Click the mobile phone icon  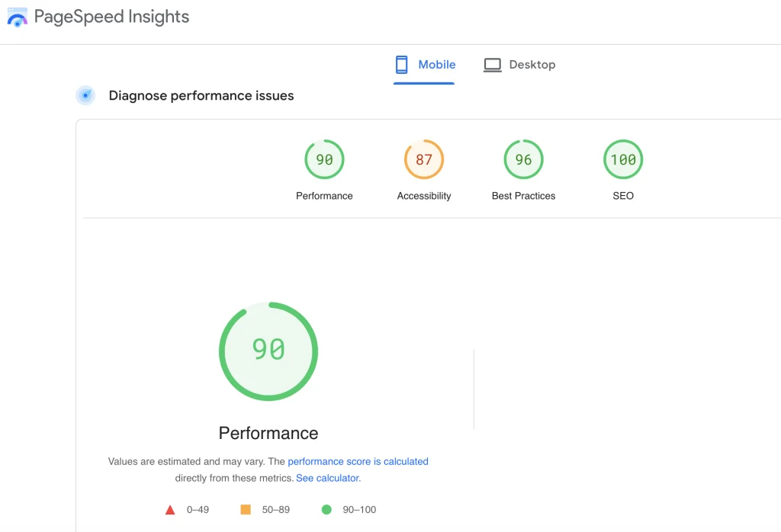(x=401, y=65)
